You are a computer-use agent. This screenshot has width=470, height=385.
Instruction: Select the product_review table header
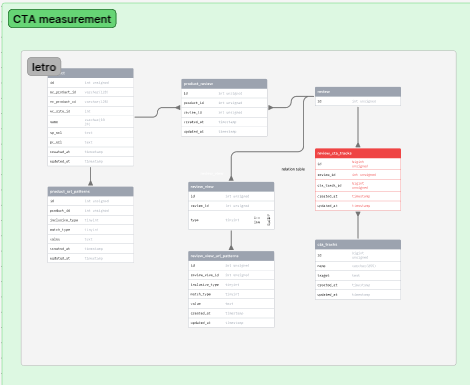click(224, 84)
